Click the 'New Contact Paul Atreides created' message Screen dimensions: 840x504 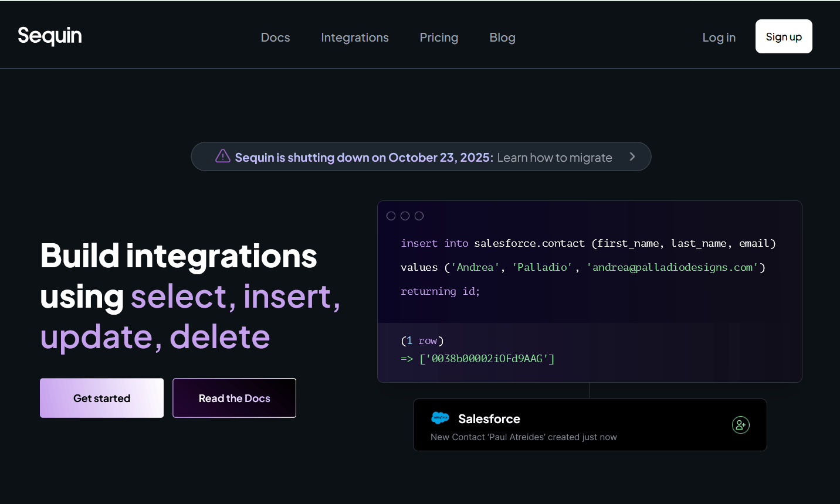[x=523, y=437]
